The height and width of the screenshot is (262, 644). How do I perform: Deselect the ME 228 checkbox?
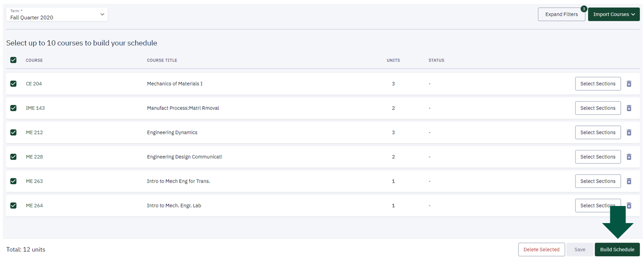tap(13, 157)
